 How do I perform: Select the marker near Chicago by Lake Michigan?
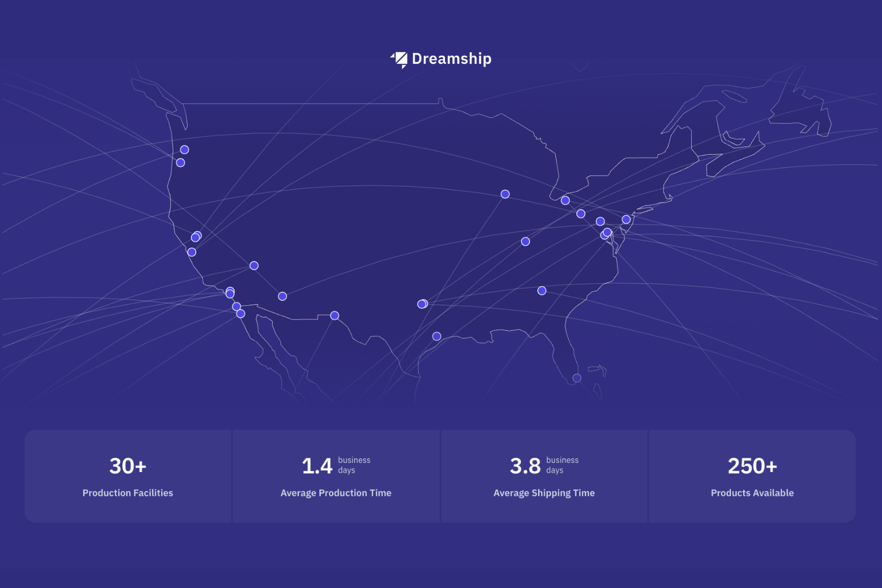pyautogui.click(x=505, y=194)
